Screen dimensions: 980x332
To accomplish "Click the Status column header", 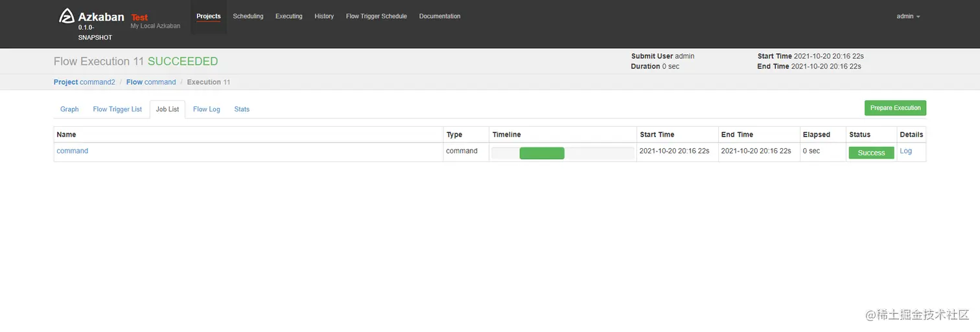I will click(871, 135).
